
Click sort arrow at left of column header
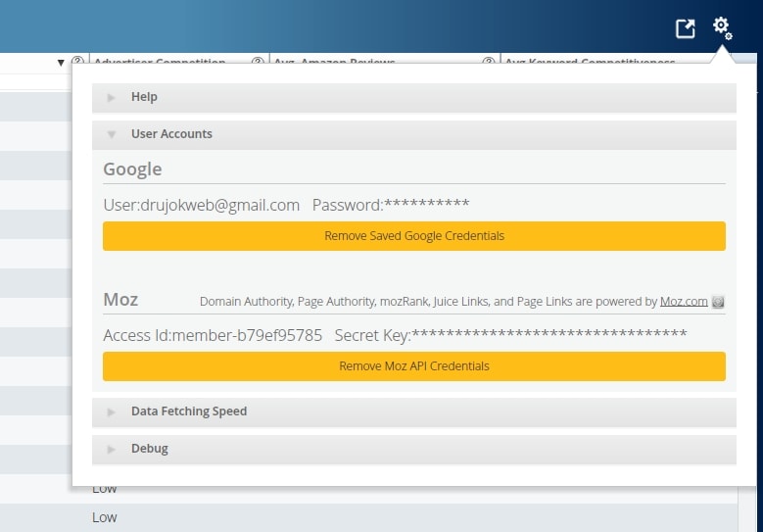(61, 63)
